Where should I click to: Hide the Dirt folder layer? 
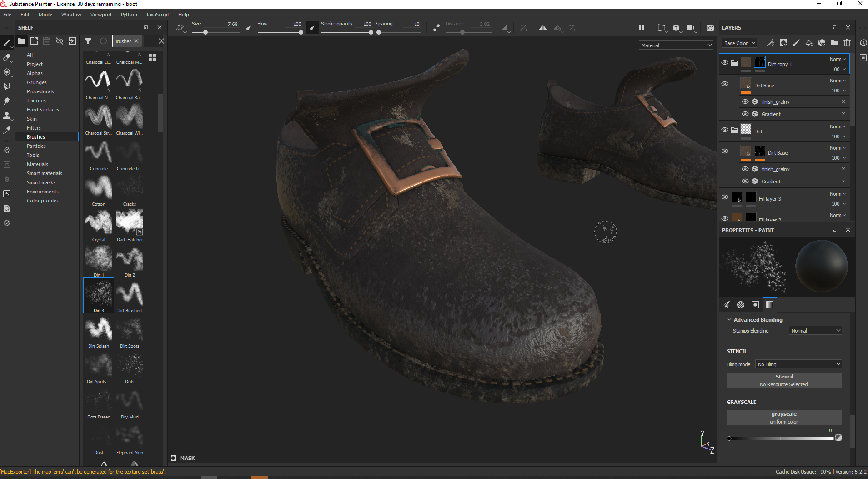click(x=725, y=130)
